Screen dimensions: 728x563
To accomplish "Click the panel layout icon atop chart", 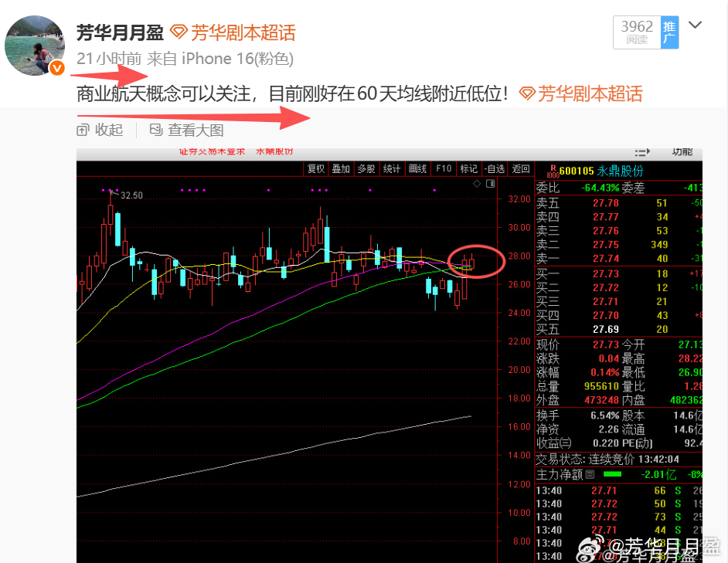I will (x=490, y=184).
